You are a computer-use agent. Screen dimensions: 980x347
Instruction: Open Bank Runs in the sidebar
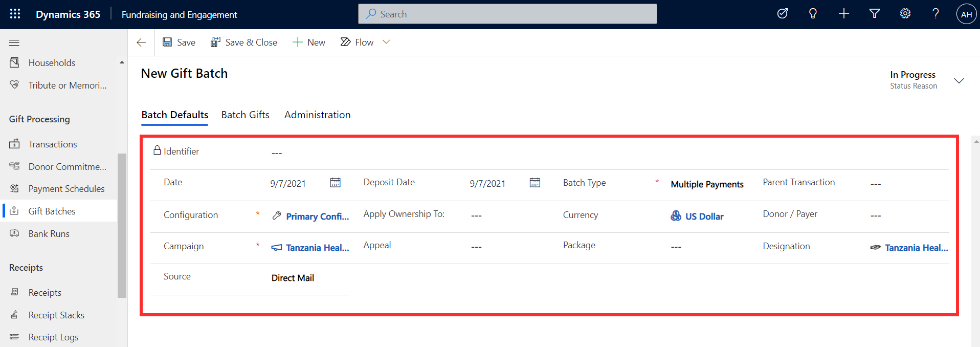(x=49, y=234)
